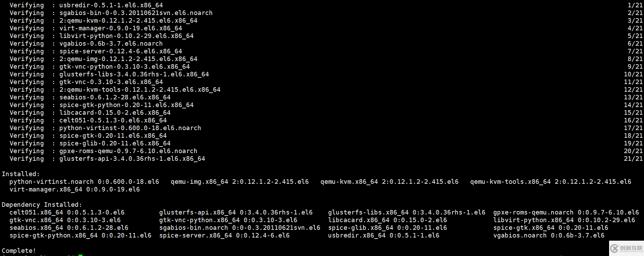Click python-virtinst.noarch in the Installed list
Screen dimensions: 644x256
point(51,182)
